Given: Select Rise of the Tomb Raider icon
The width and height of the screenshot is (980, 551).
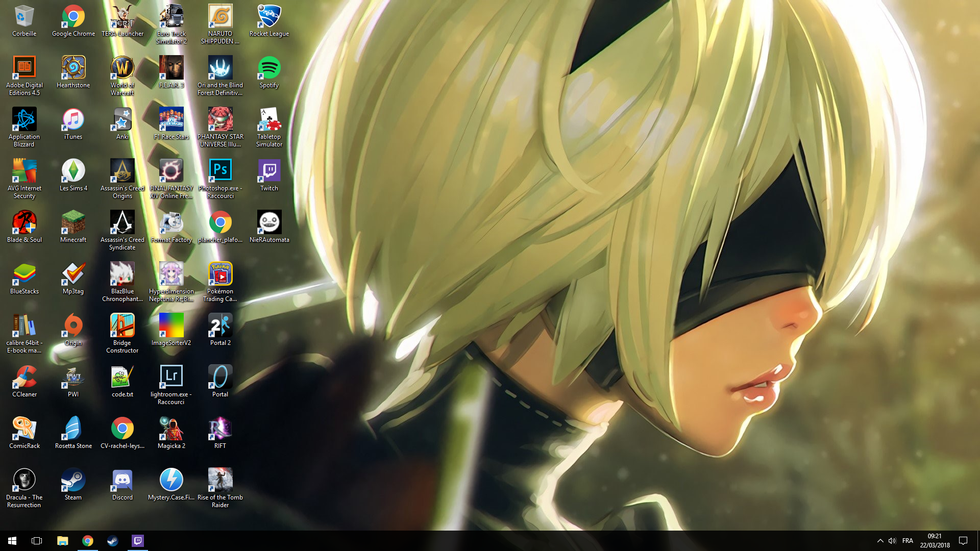Looking at the screenshot, I should tap(220, 488).
